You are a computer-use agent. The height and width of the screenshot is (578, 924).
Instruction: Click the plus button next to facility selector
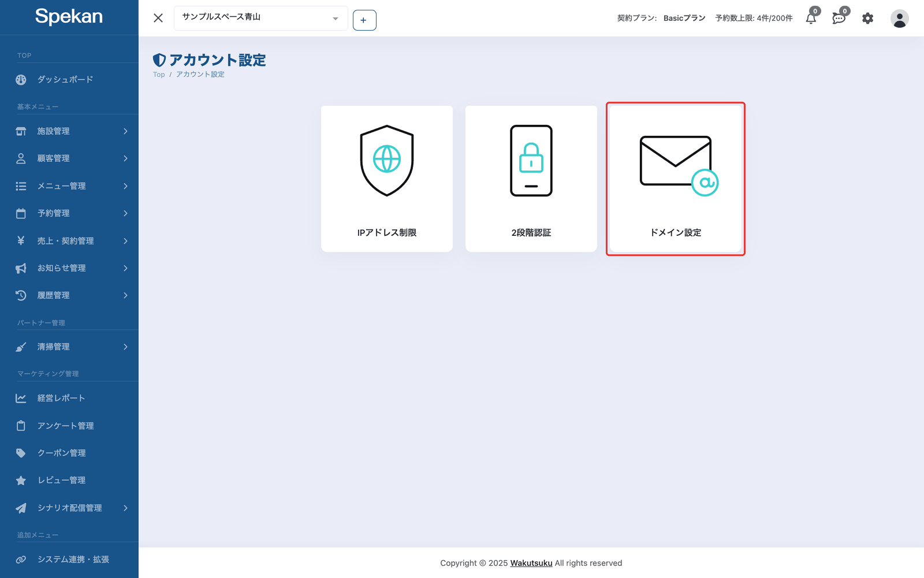[x=364, y=20]
